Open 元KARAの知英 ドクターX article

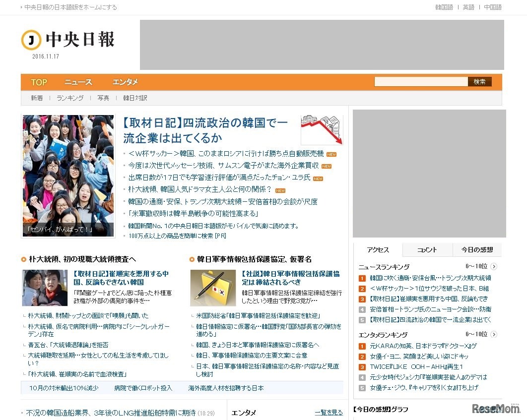tap(423, 346)
